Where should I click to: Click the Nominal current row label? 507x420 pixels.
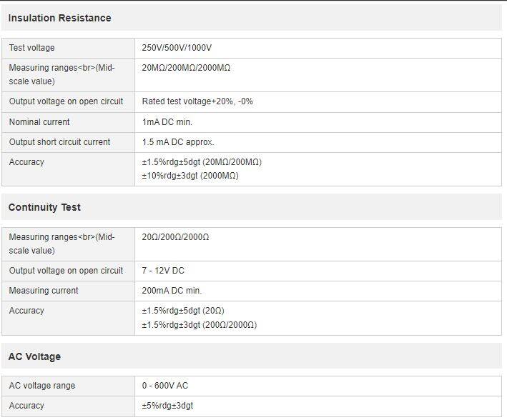[x=39, y=122]
